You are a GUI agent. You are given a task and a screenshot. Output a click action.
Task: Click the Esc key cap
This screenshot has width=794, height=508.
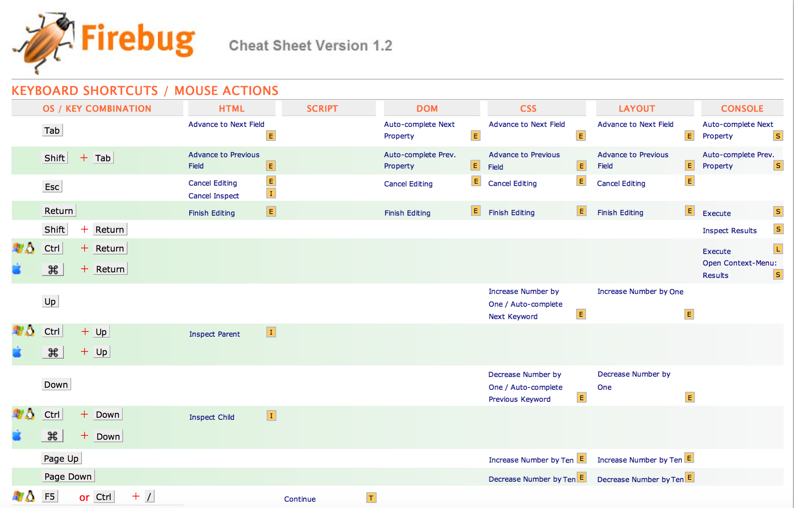pyautogui.click(x=52, y=186)
